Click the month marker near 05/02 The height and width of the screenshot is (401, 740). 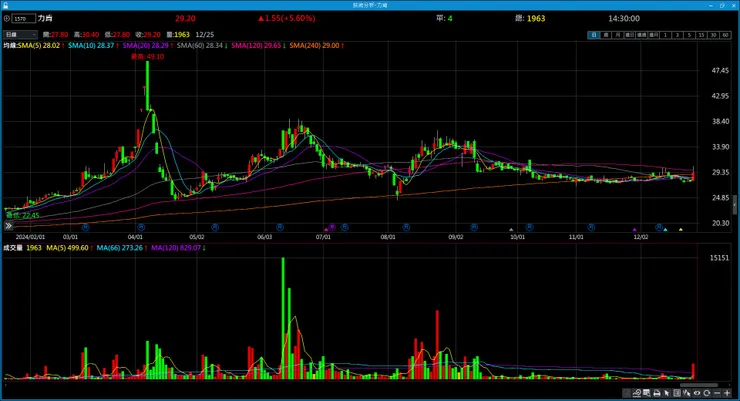[x=215, y=227]
